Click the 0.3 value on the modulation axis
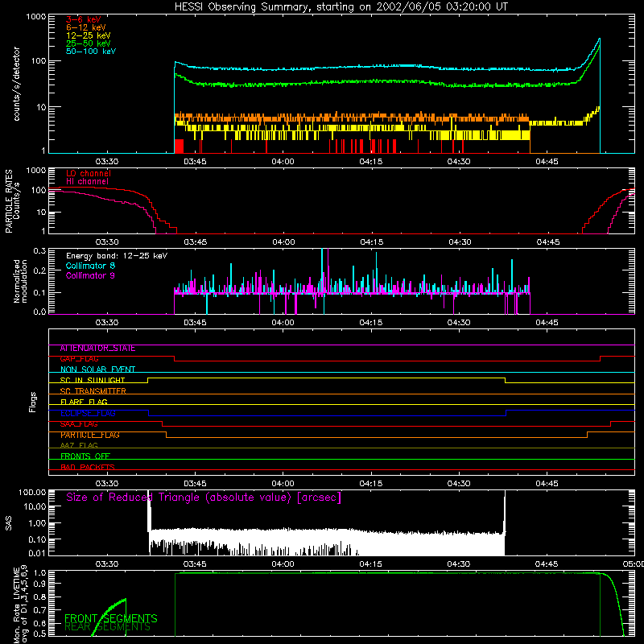Screen dimensions: 644x644 [39, 251]
